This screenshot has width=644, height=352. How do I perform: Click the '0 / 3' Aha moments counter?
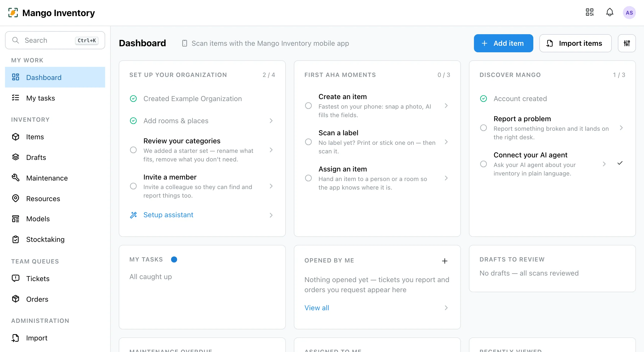coord(444,75)
